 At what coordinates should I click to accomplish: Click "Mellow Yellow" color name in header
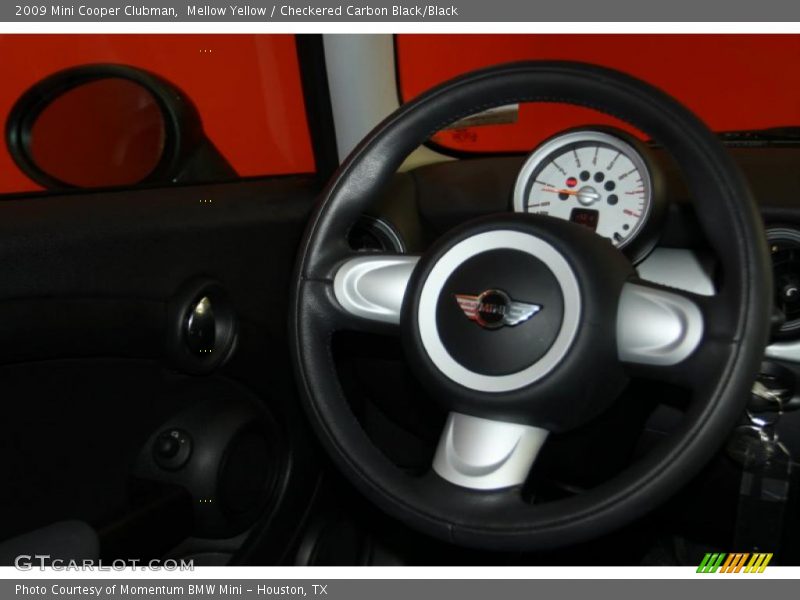point(226,11)
